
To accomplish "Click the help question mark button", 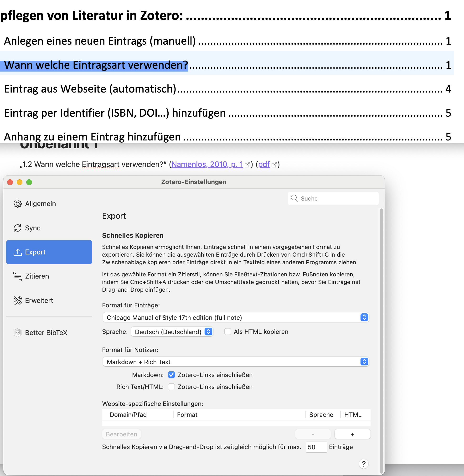I will (363, 464).
